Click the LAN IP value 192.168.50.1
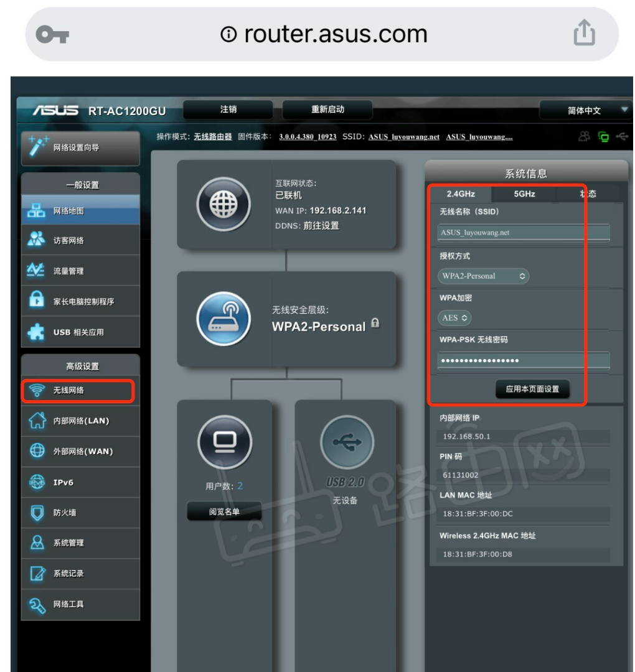This screenshot has height=672, width=635. pos(466,436)
